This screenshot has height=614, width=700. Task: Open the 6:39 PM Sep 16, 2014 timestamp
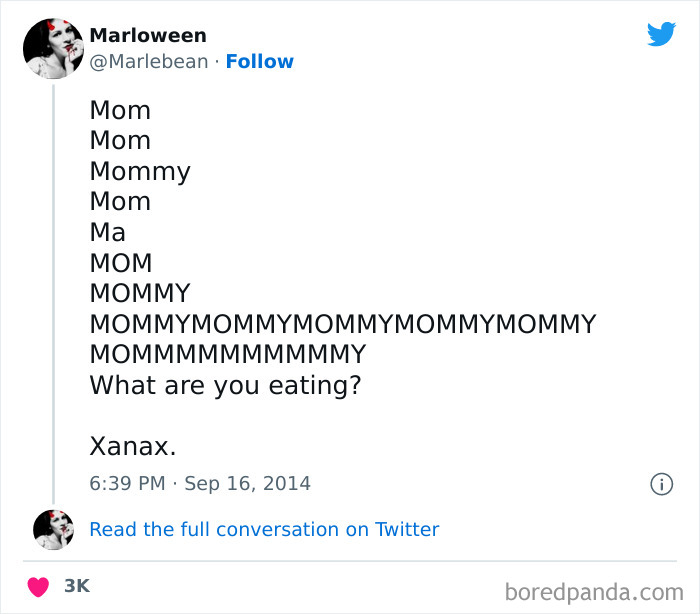pyautogui.click(x=200, y=484)
